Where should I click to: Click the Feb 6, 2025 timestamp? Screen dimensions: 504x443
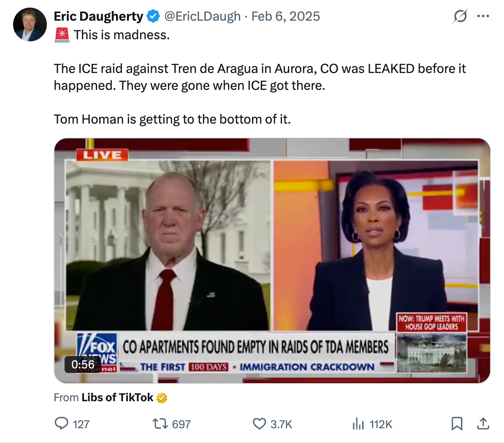point(285,16)
